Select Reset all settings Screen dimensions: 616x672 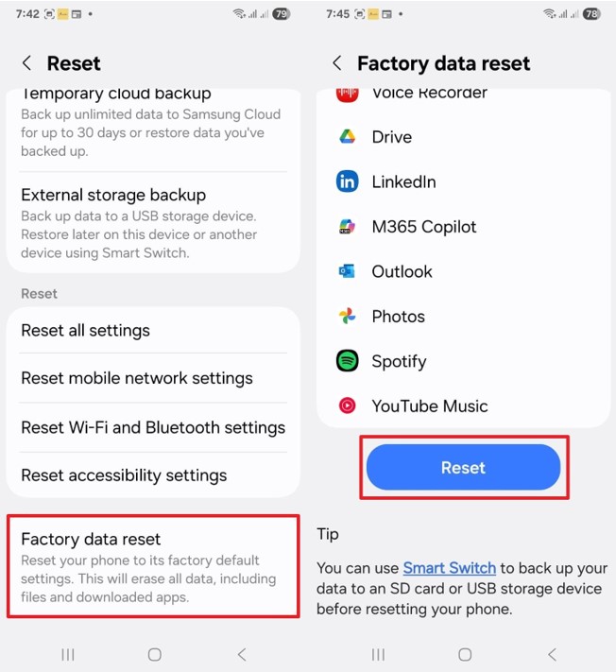coord(153,331)
